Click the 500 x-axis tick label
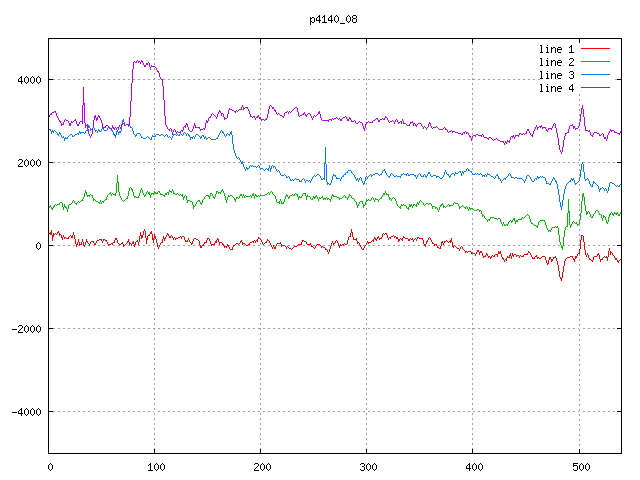The width and height of the screenshot is (640, 480). click(578, 466)
